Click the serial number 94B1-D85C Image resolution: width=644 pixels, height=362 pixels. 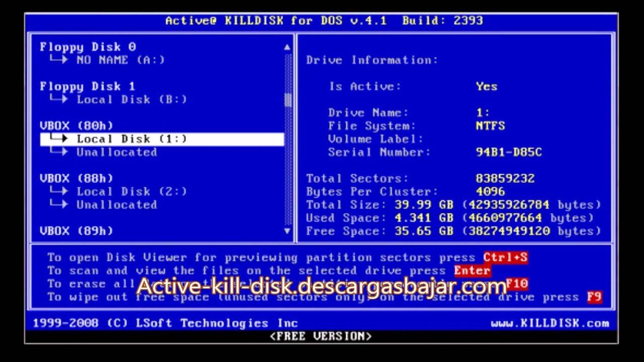pyautogui.click(x=509, y=152)
